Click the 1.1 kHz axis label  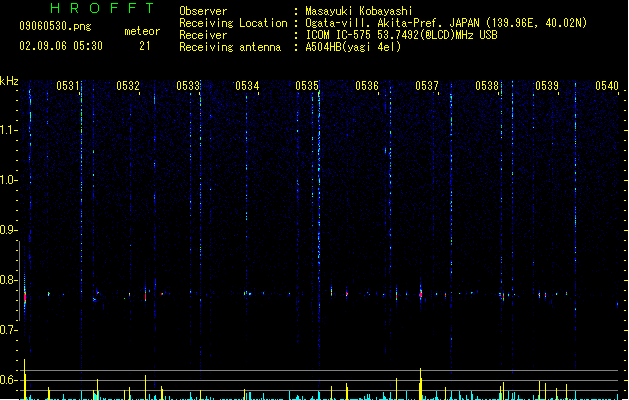[9, 130]
